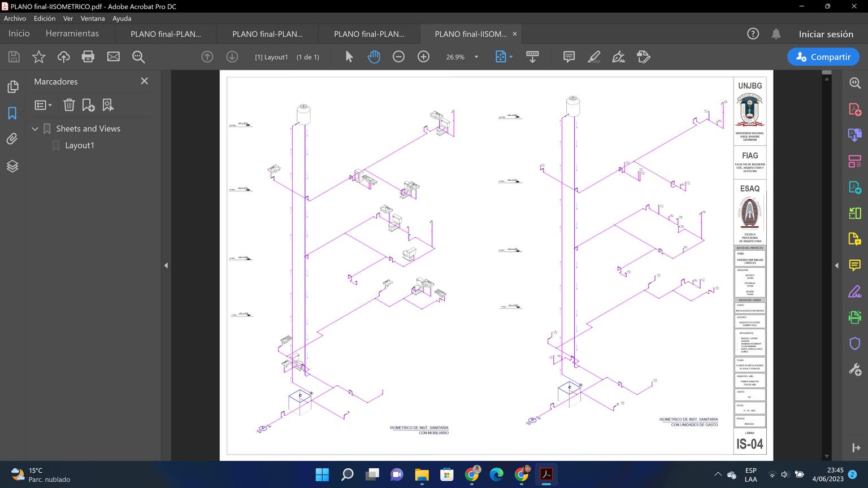Go to next page arrow

[x=232, y=56]
